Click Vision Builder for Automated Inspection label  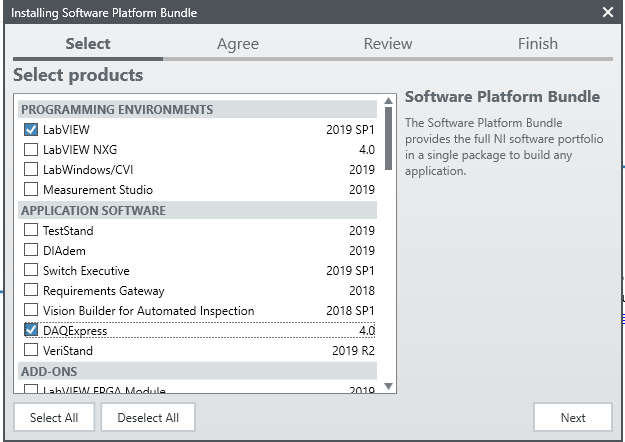pos(148,310)
